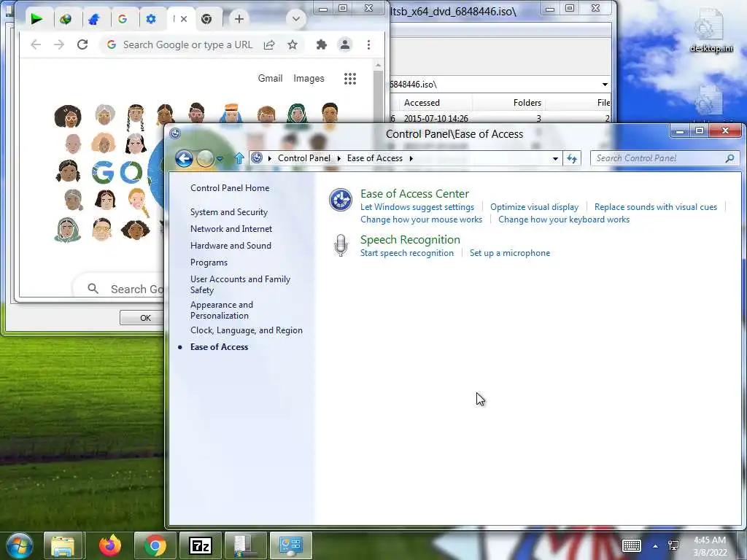Click Change how your keyboard works
Screen dimensions: 747x560
(564, 219)
